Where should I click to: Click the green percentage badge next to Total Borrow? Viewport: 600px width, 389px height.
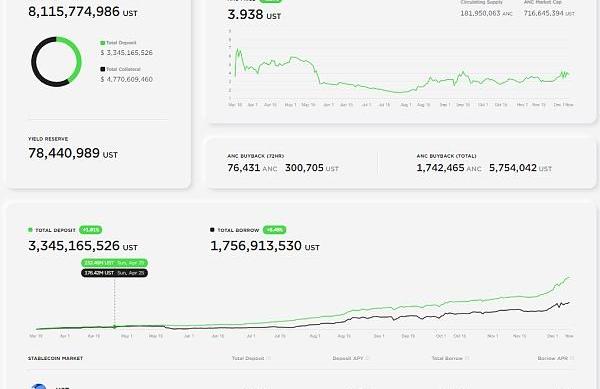(274, 230)
